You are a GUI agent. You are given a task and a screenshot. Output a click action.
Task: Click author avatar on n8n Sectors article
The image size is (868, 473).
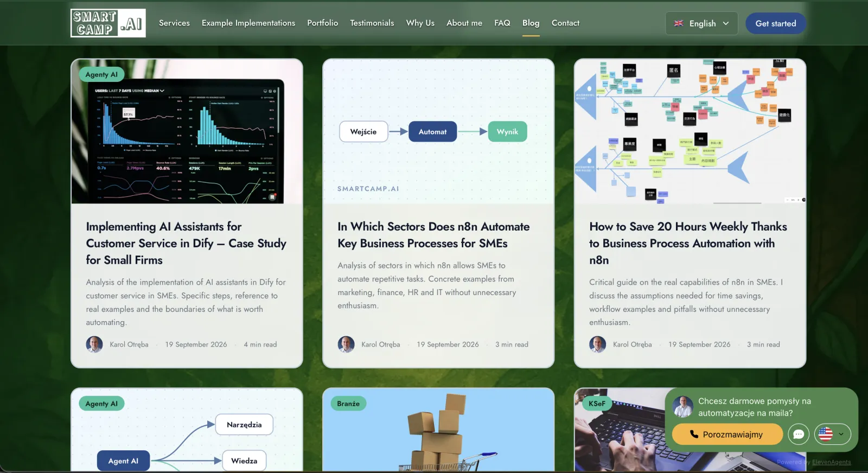pyautogui.click(x=346, y=344)
